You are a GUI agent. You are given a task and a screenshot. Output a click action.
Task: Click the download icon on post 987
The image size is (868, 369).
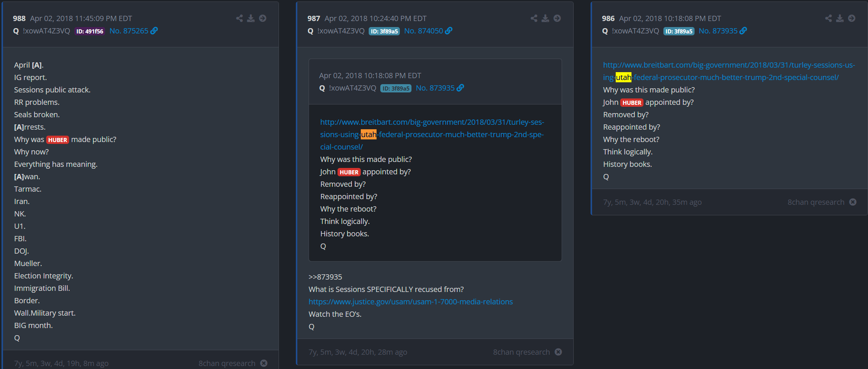tap(546, 18)
